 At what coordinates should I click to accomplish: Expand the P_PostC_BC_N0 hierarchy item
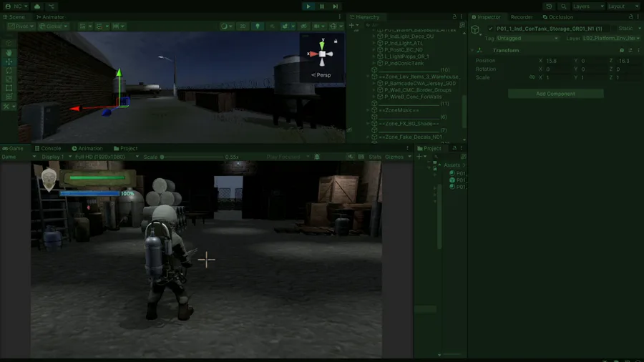tap(374, 49)
